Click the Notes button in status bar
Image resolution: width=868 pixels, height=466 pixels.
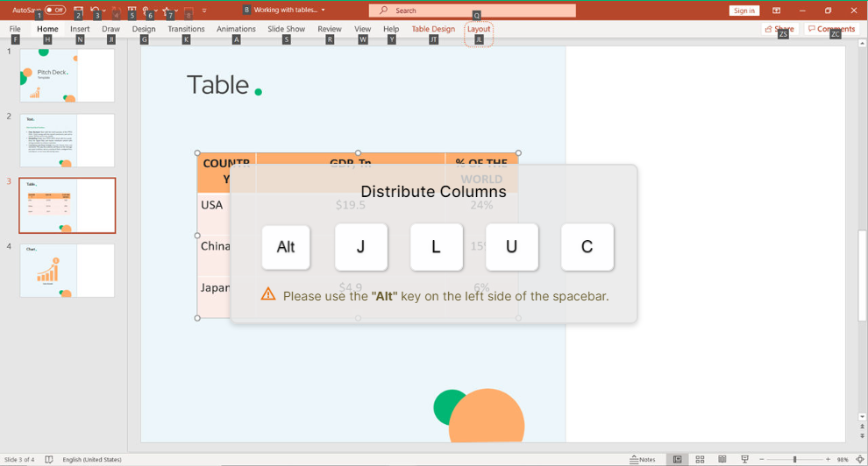tap(642, 459)
